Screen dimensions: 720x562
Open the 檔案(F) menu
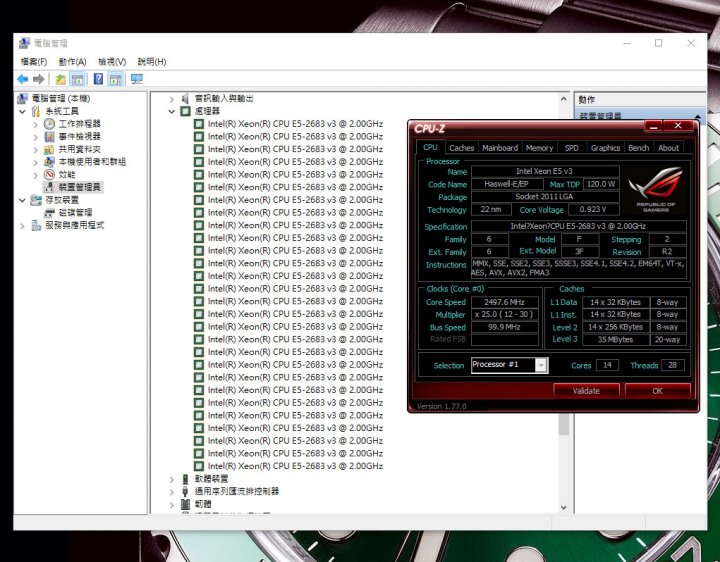[x=34, y=62]
